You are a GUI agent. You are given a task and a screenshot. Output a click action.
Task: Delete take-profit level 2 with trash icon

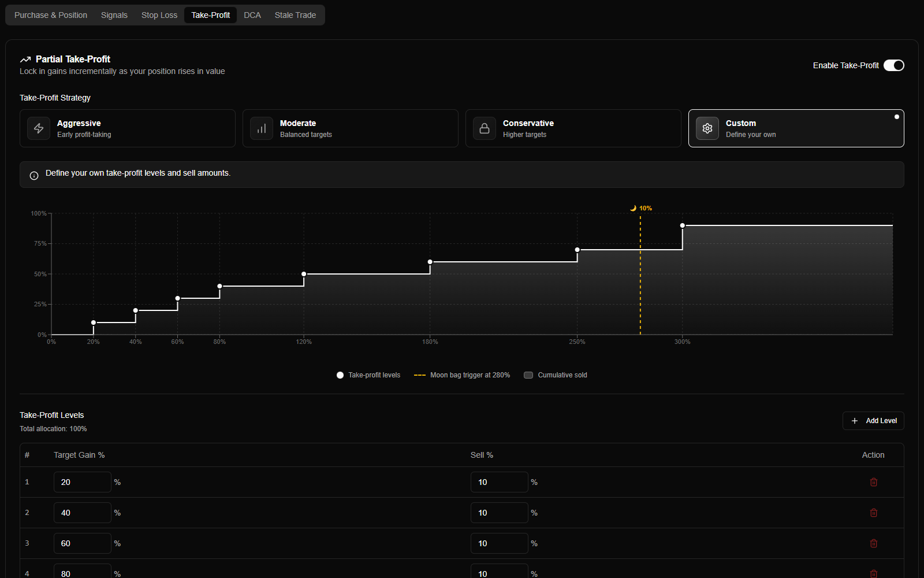pos(873,513)
